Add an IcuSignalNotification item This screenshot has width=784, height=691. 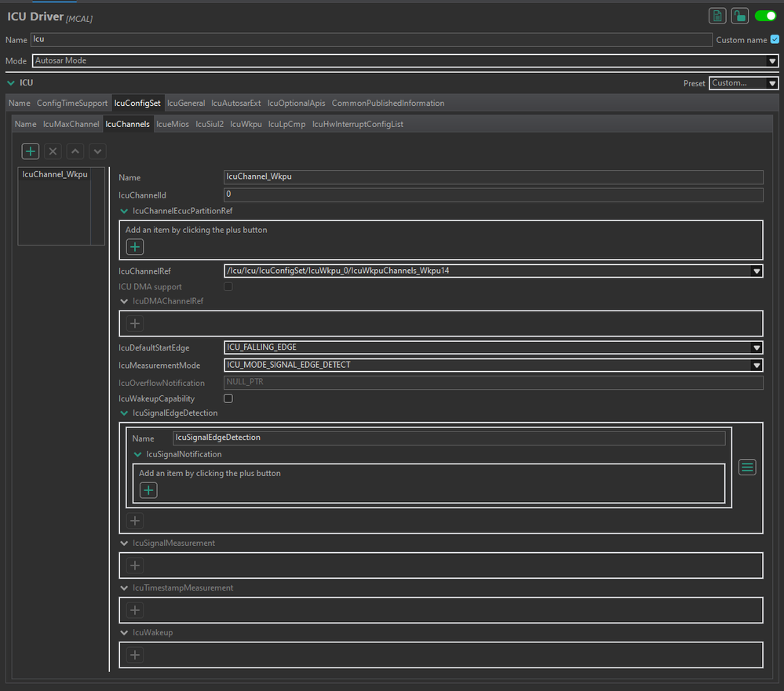(148, 490)
